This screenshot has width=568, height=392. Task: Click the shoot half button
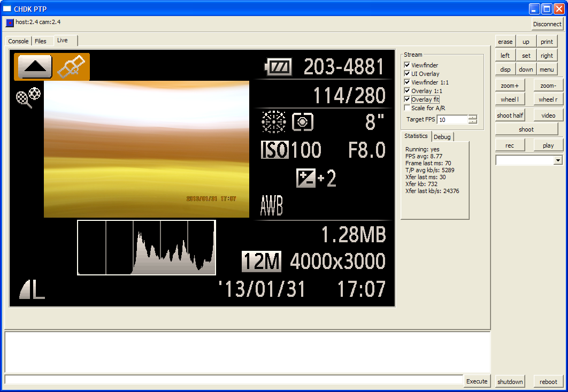510,115
